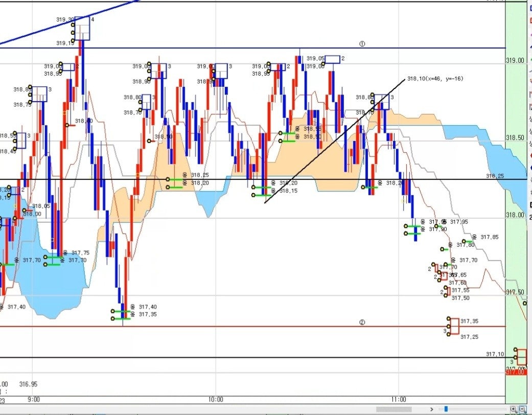
Task: Click the circled 2 line marker
Action: 362,322
